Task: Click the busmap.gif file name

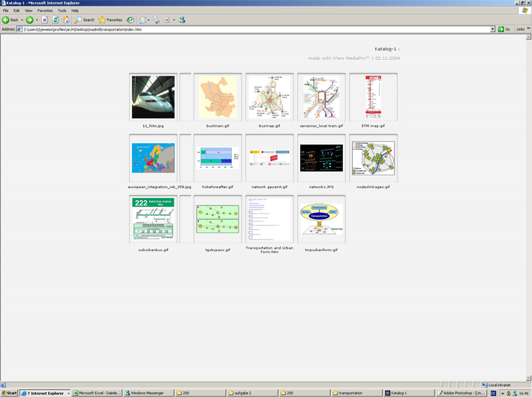Action: [269, 126]
